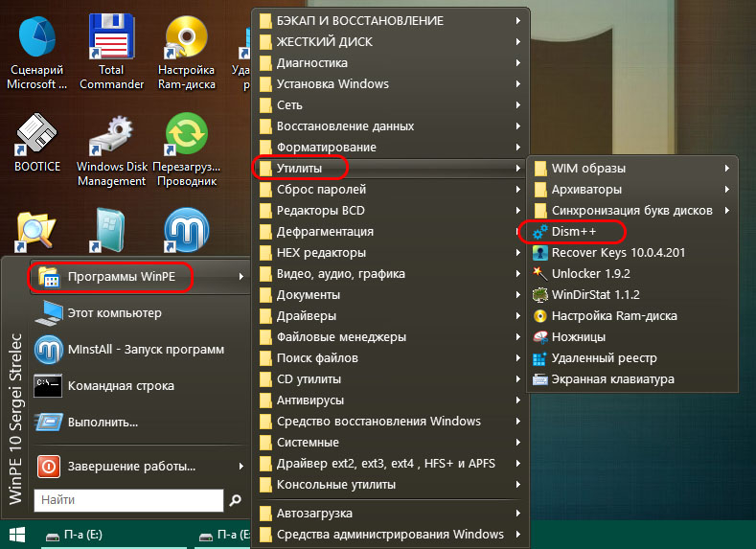Viewport: 756px width, 549px height.
Task: Open Файловые менеджеры menu entry
Action: click(x=390, y=337)
